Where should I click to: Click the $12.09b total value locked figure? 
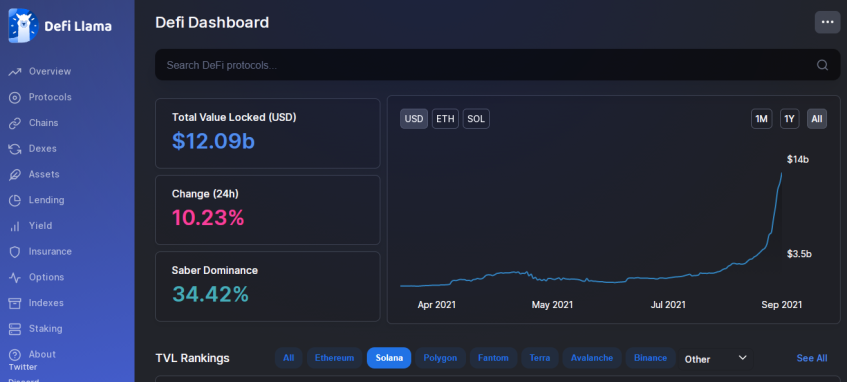tap(213, 141)
